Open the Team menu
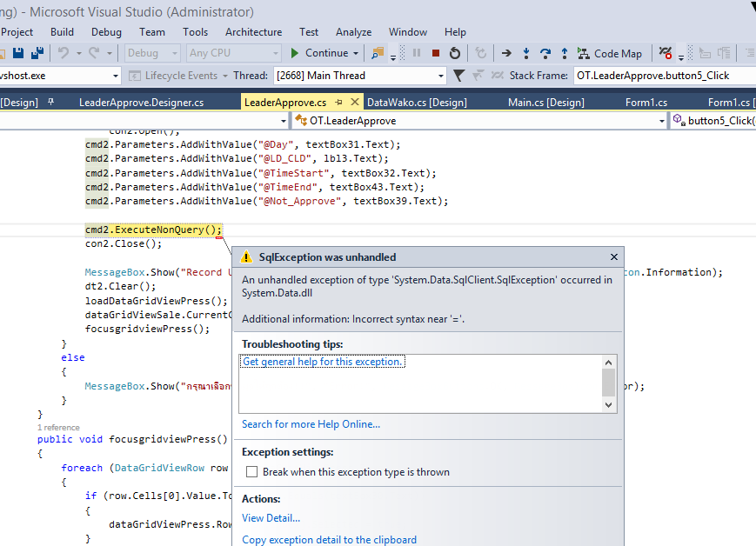This screenshot has height=546, width=756. pyautogui.click(x=152, y=32)
